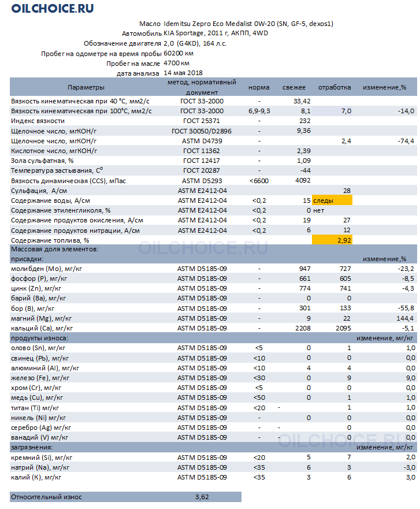420x509 pixels.
Task: Click the загрязнения section header
Action: (31, 447)
